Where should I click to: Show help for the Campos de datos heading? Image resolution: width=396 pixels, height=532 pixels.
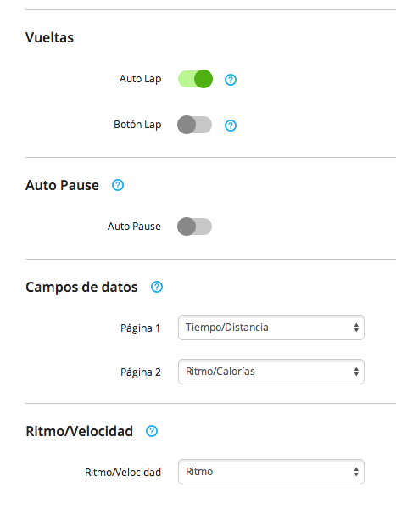click(157, 287)
